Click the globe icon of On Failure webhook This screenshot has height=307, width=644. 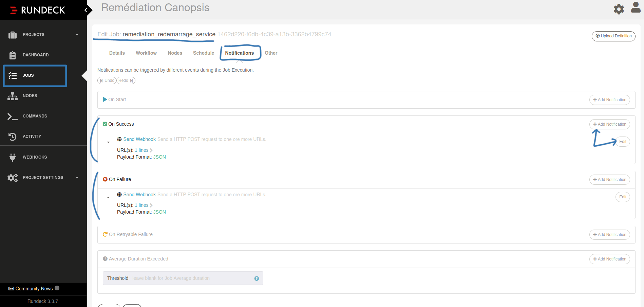point(119,195)
